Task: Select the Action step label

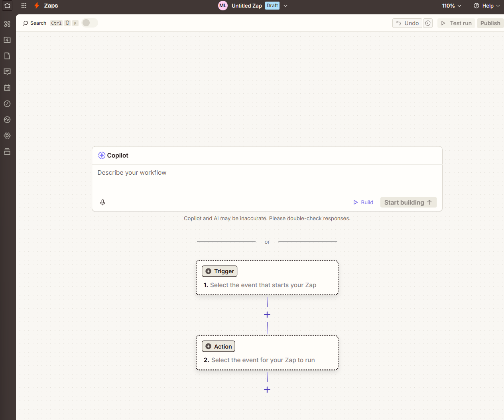Action: (x=219, y=346)
